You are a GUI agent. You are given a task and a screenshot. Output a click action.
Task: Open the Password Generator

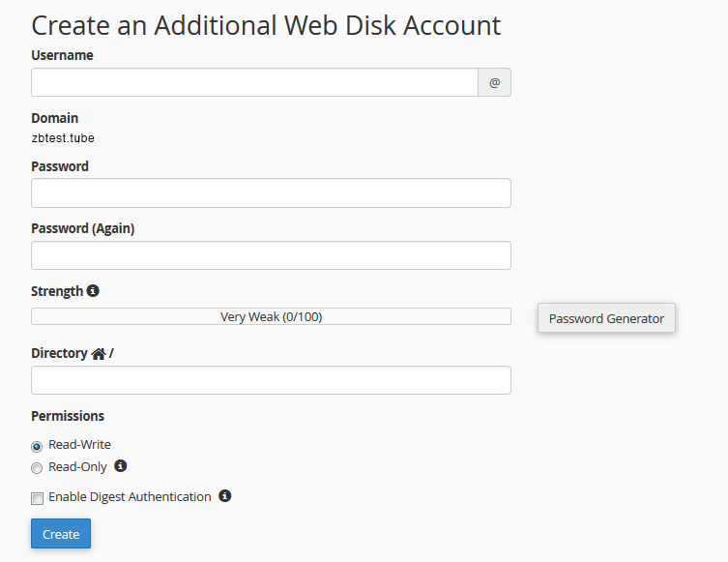coord(606,318)
